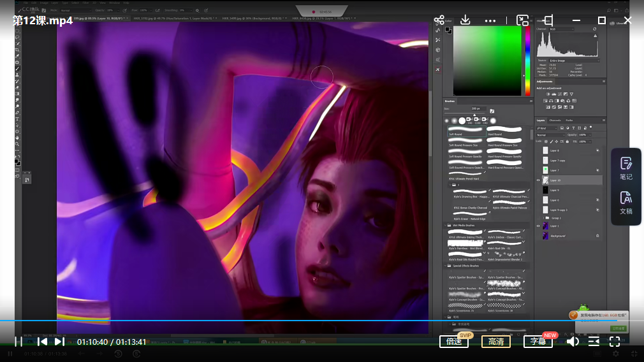Select the Lasso tool in Photoshop toolbar

pyautogui.click(x=17, y=37)
